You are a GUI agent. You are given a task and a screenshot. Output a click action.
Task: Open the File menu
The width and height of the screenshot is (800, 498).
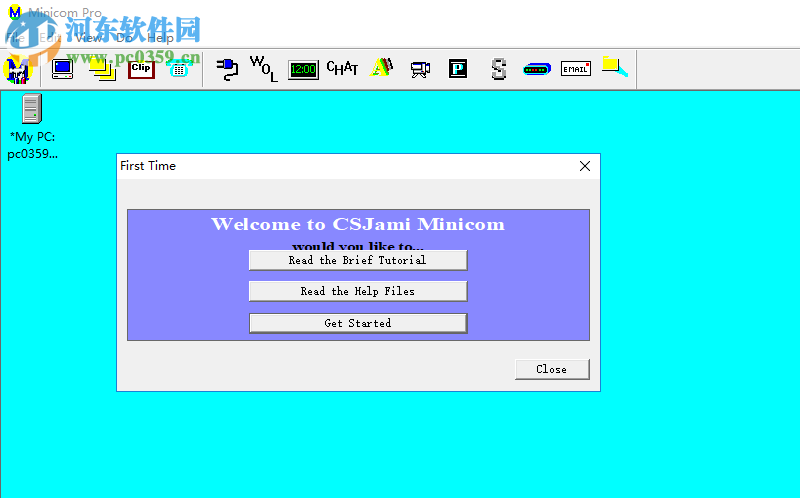pos(15,38)
